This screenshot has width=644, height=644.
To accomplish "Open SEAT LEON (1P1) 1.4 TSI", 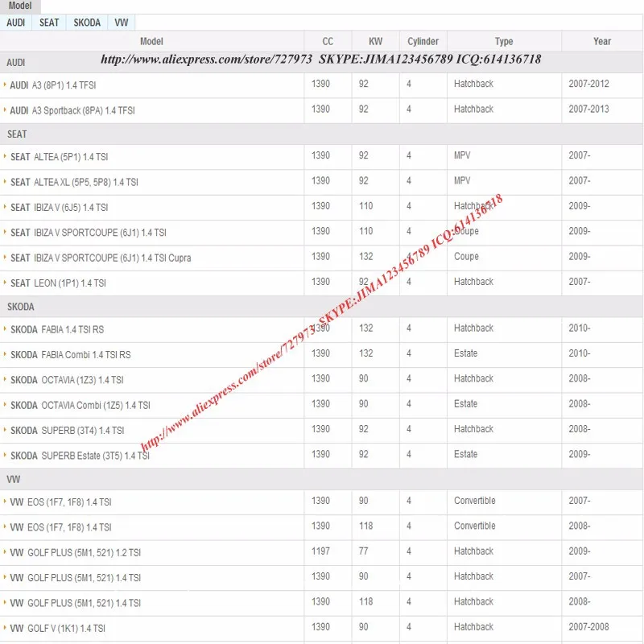I will [x=58, y=283].
